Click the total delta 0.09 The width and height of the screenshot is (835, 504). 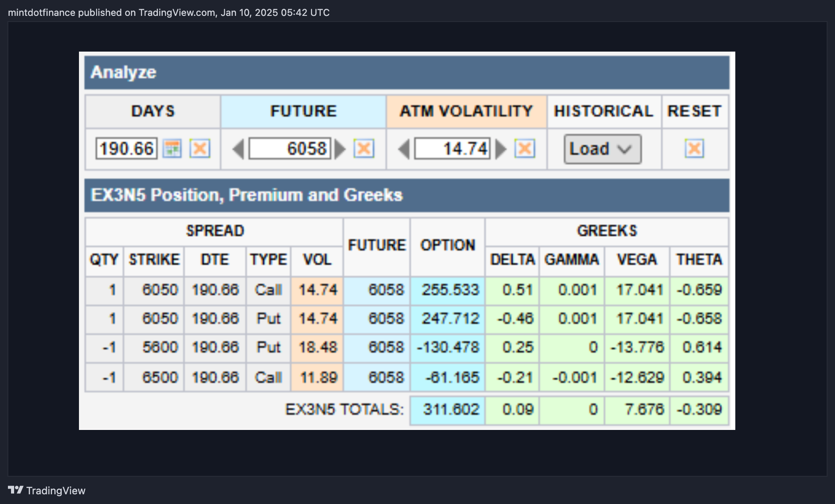[x=513, y=410]
